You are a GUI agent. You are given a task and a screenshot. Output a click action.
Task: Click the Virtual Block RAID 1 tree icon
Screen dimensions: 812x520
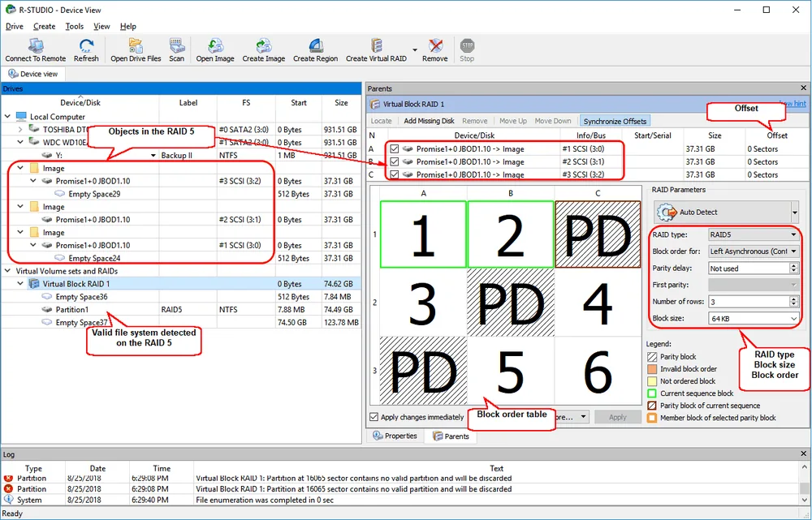[x=34, y=284]
